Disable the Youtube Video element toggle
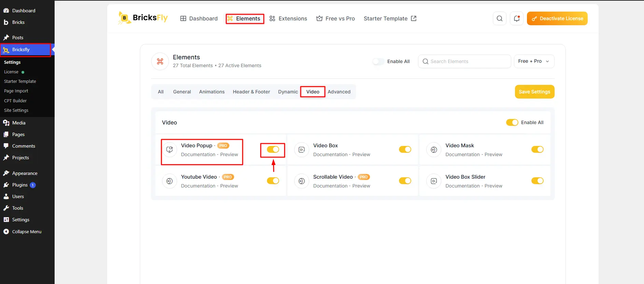The width and height of the screenshot is (644, 284). coord(273,181)
